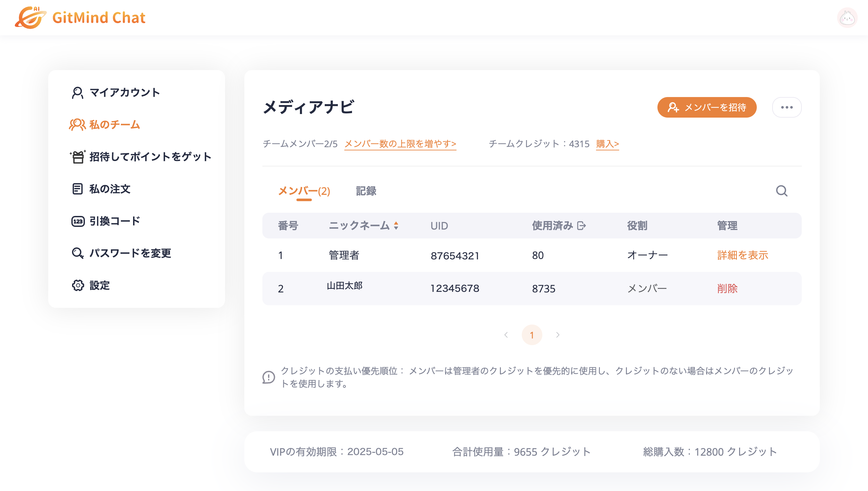The width and height of the screenshot is (868, 491).
Task: Open the user avatar in the top right
Action: pyautogui.click(x=847, y=17)
